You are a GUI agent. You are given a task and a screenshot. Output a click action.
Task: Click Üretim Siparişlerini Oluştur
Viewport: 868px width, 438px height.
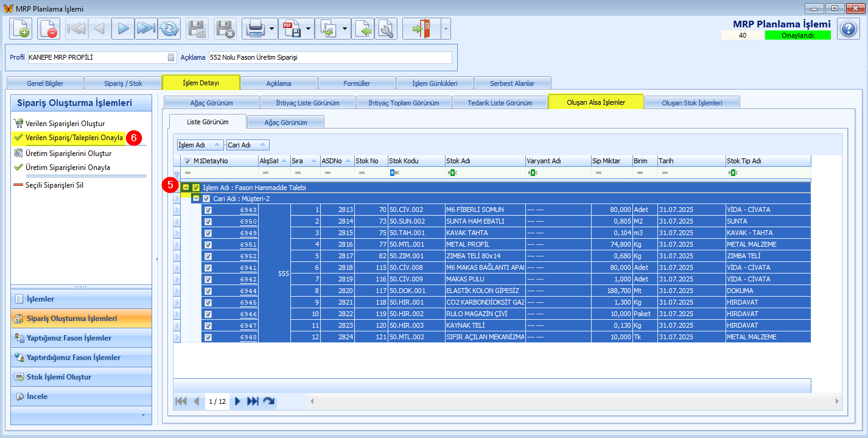tap(69, 154)
